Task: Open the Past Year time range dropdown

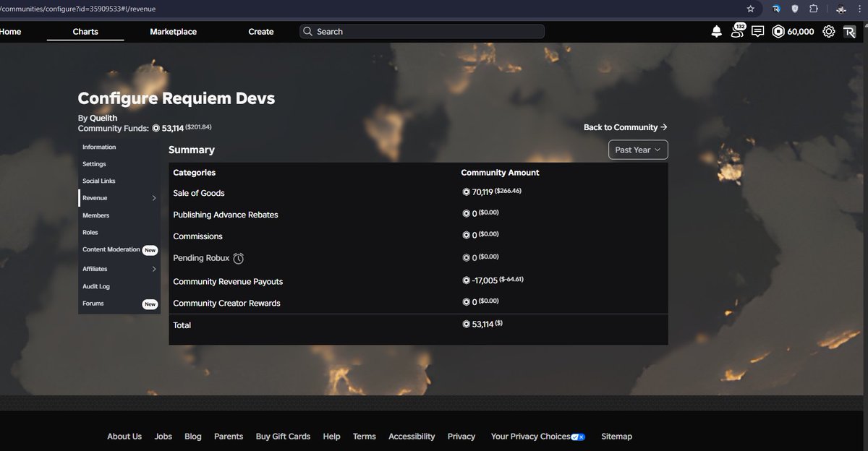Action: click(x=638, y=150)
